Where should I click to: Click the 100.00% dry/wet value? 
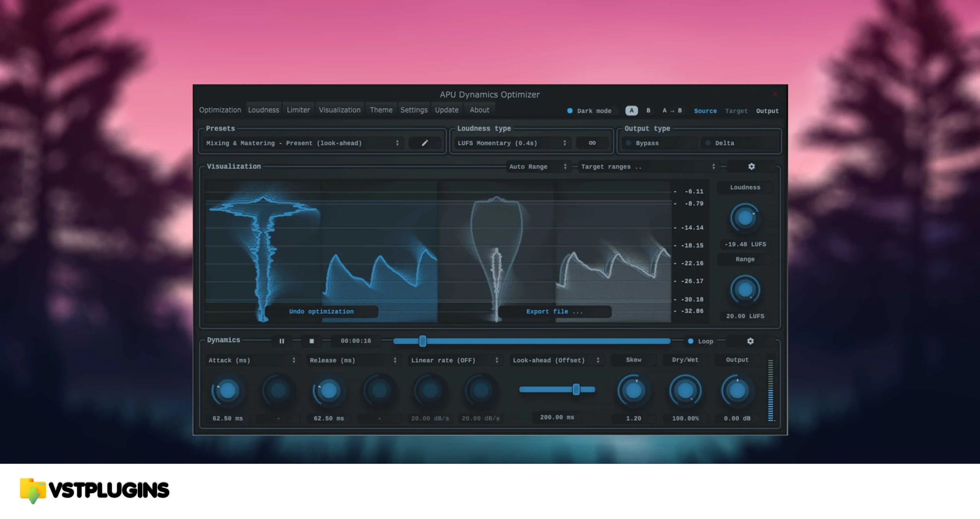click(x=685, y=418)
